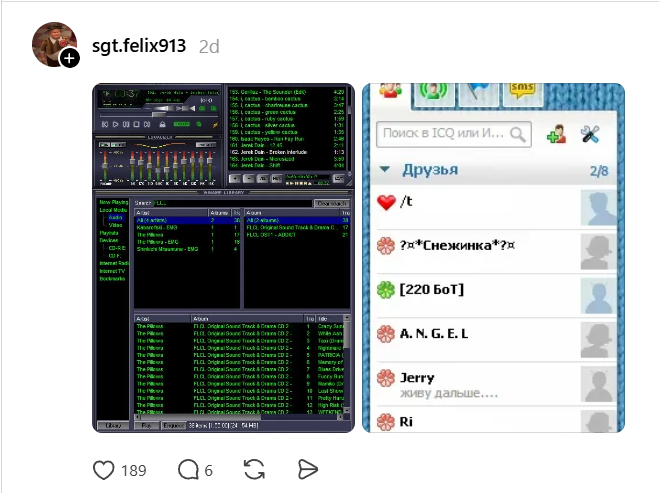Viewport: 659px width, 493px height.
Task: Click the Clear search button
Action: [x=332, y=203]
